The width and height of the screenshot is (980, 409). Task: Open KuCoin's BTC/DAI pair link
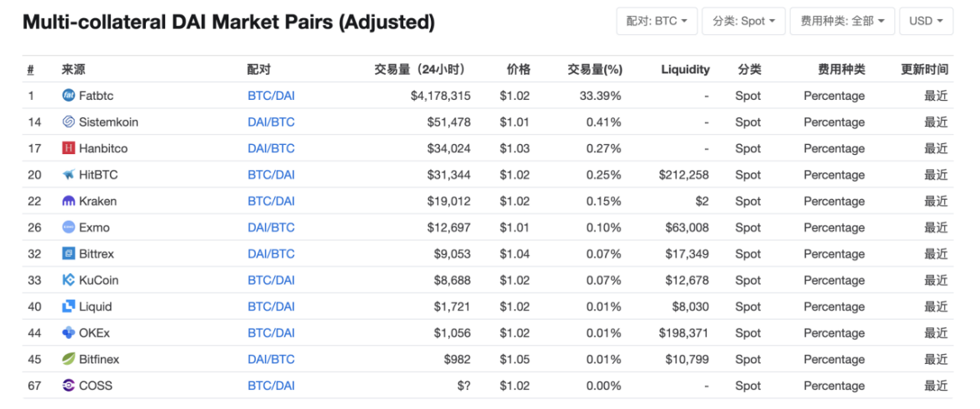[x=272, y=281]
